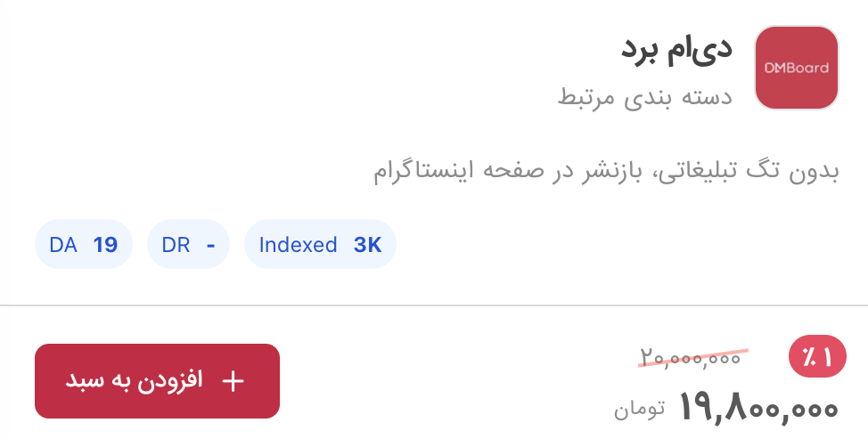
Task: Click the DR label in the middle badge
Action: tap(176, 245)
